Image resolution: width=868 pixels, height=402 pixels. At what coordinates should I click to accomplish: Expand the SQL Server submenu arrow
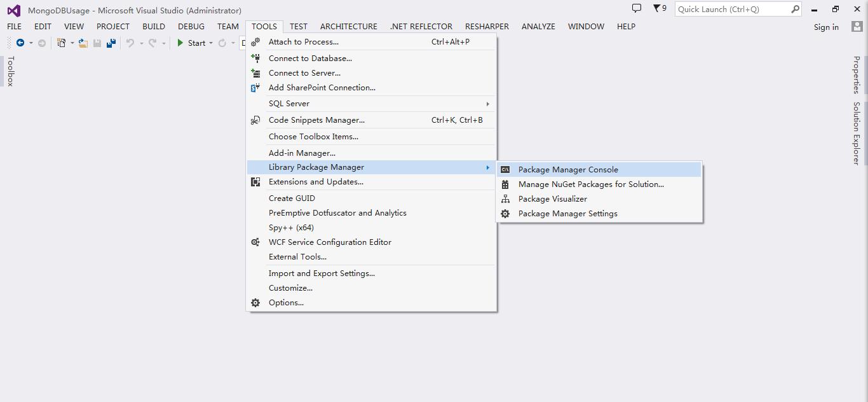point(488,104)
